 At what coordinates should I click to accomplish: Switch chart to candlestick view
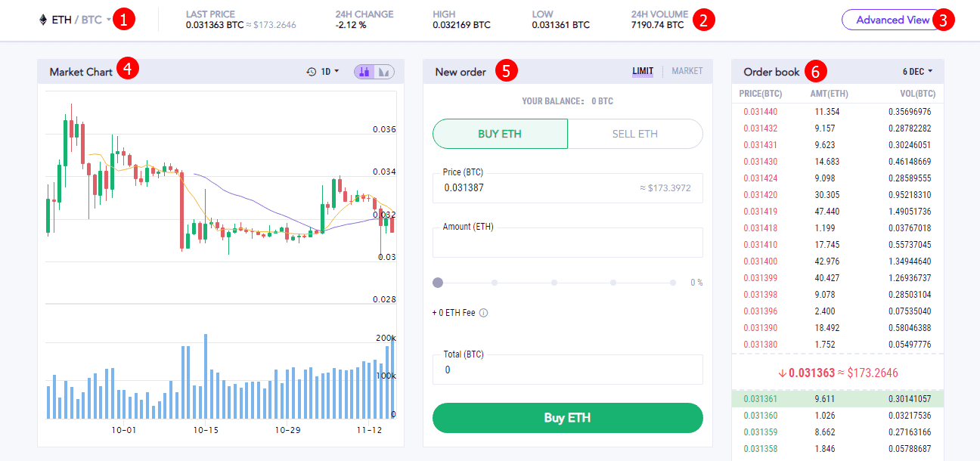(x=364, y=72)
